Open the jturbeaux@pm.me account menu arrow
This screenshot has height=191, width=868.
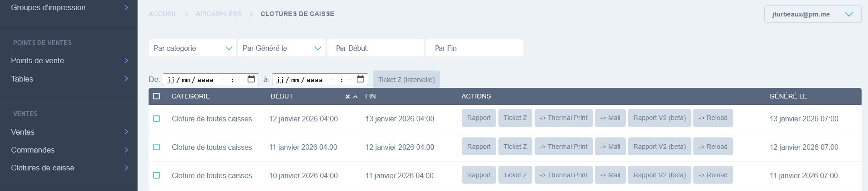849,14
